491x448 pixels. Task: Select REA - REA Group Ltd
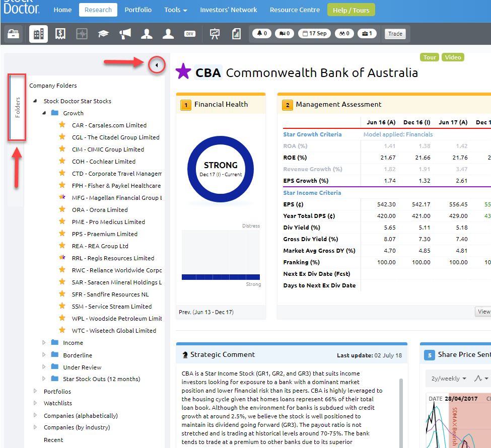pyautogui.click(x=100, y=246)
